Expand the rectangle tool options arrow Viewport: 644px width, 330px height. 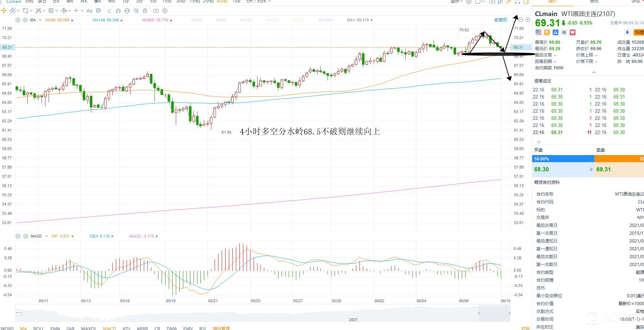click(x=31, y=11)
